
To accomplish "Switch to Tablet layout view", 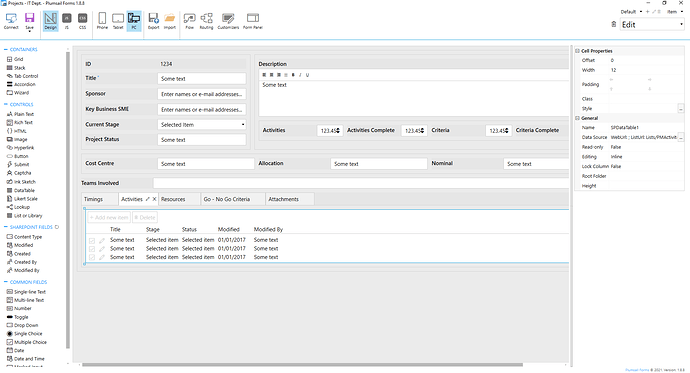I will tap(118, 18).
